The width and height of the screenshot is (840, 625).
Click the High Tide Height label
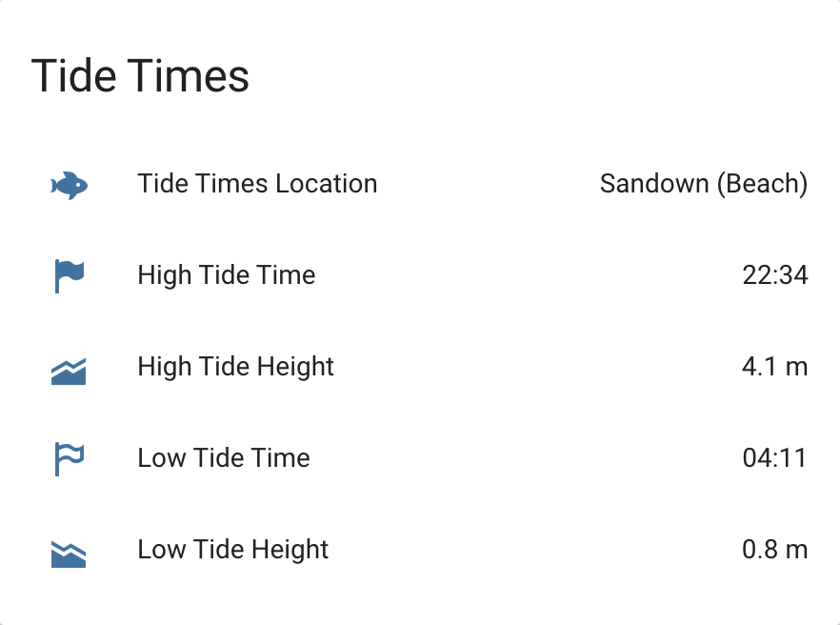(235, 367)
